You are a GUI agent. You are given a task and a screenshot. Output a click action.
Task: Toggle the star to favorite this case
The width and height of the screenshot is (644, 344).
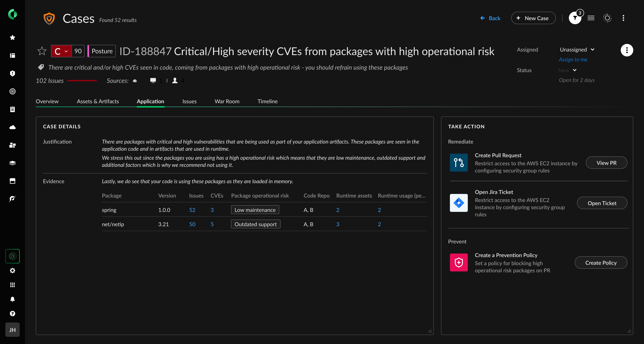click(x=42, y=51)
